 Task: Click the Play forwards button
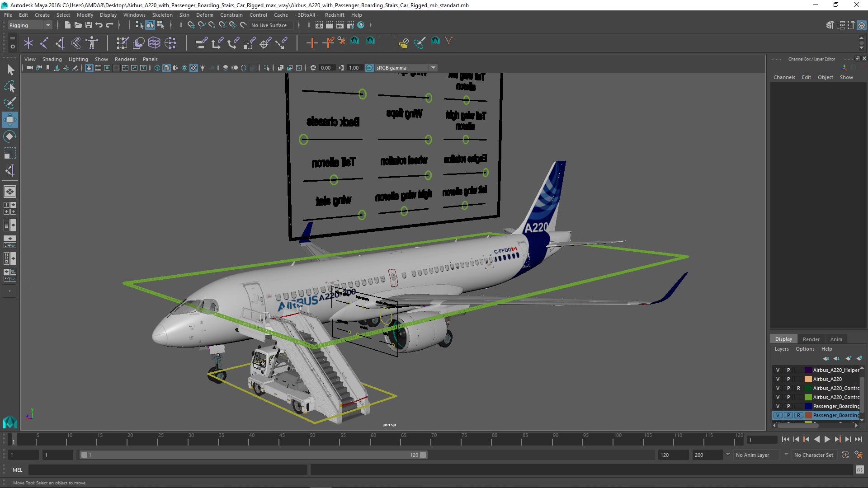click(827, 439)
